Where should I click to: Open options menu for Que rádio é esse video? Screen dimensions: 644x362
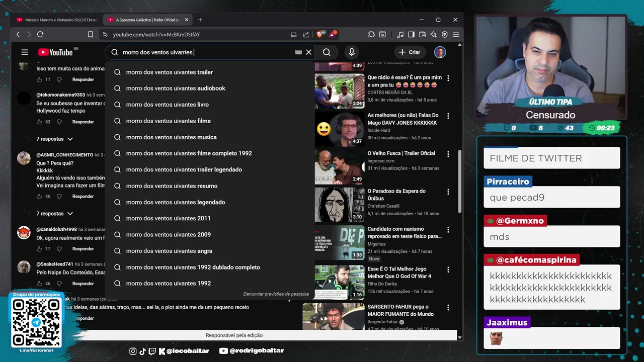tap(448, 78)
